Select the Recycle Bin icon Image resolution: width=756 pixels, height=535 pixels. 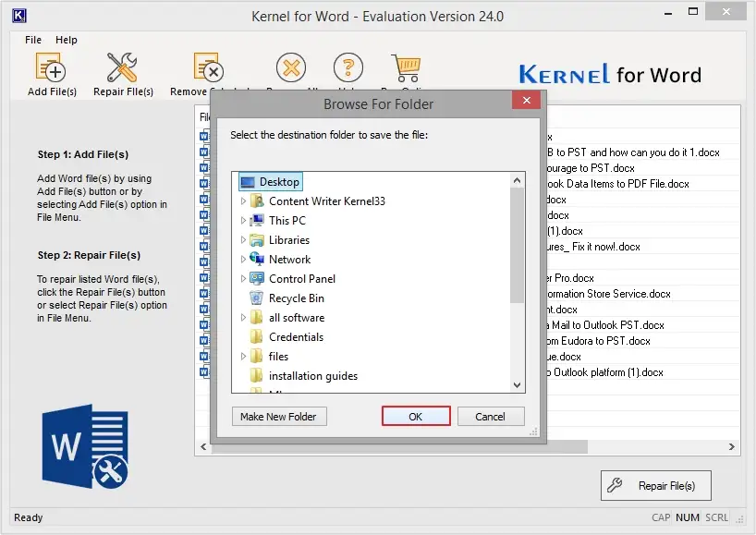click(x=257, y=298)
